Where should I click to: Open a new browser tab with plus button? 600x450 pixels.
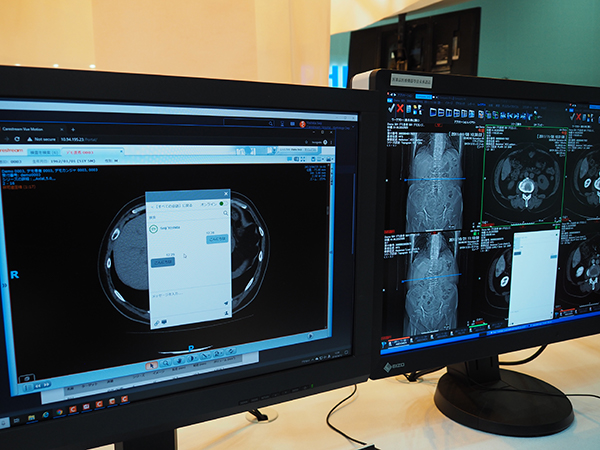pos(73,130)
